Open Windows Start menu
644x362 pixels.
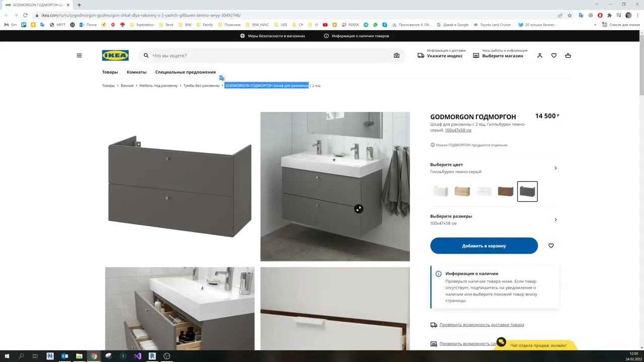[x=7, y=356]
